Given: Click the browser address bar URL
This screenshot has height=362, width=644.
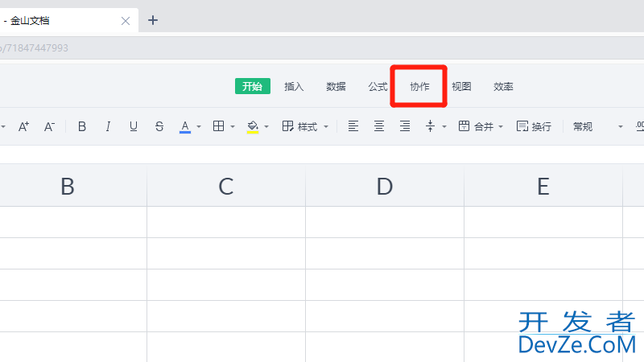Looking at the screenshot, I should (35, 48).
